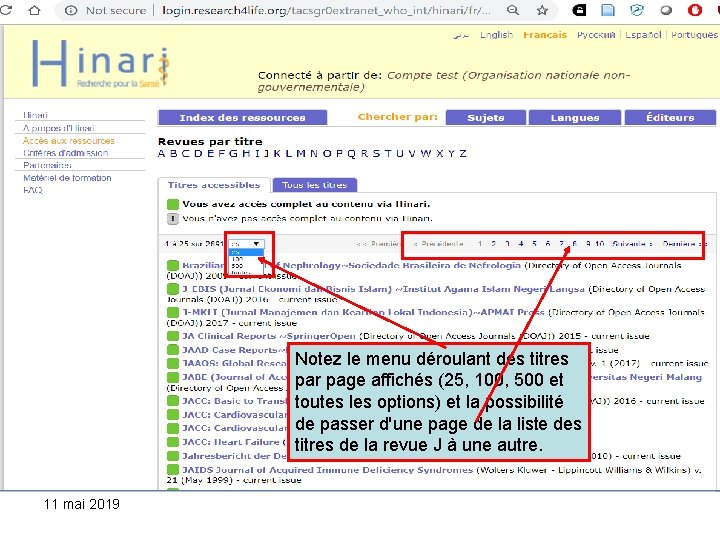Open the black lock extension icon
This screenshot has width=720, height=540.
pyautogui.click(x=579, y=10)
